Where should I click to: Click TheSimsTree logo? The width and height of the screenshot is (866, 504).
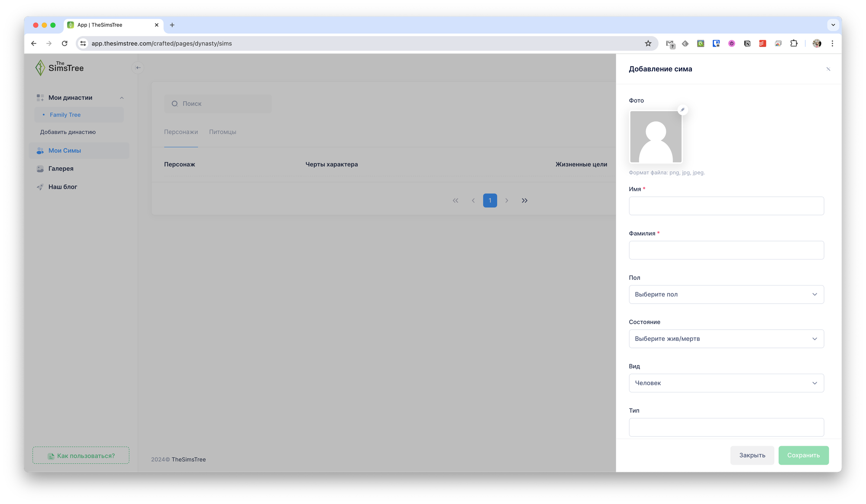pyautogui.click(x=60, y=67)
